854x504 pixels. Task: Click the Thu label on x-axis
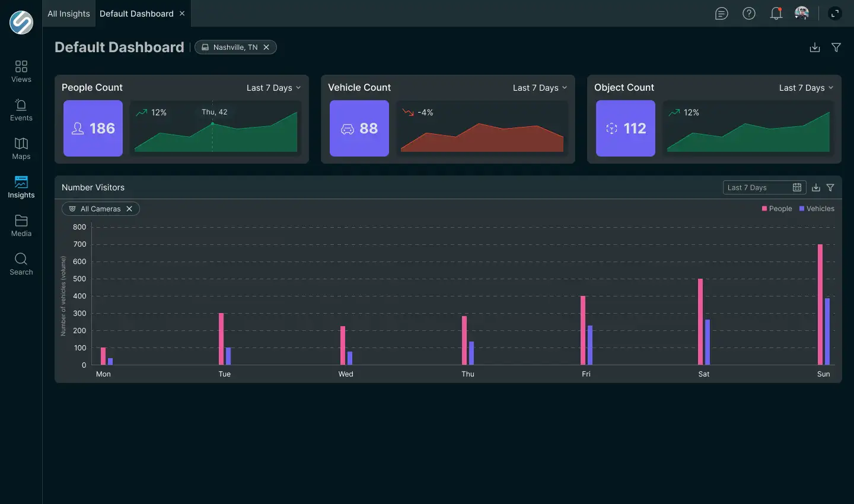468,374
